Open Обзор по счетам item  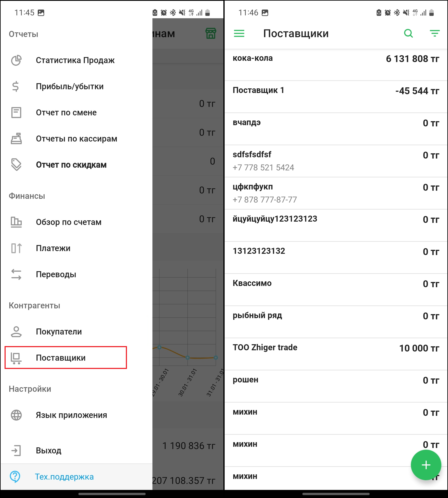68,222
